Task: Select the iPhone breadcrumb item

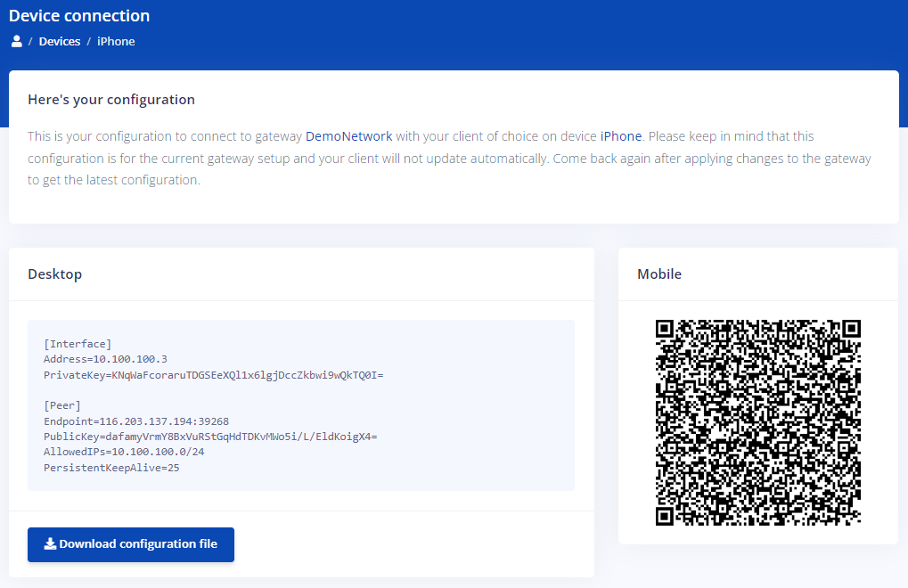Action: [116, 42]
